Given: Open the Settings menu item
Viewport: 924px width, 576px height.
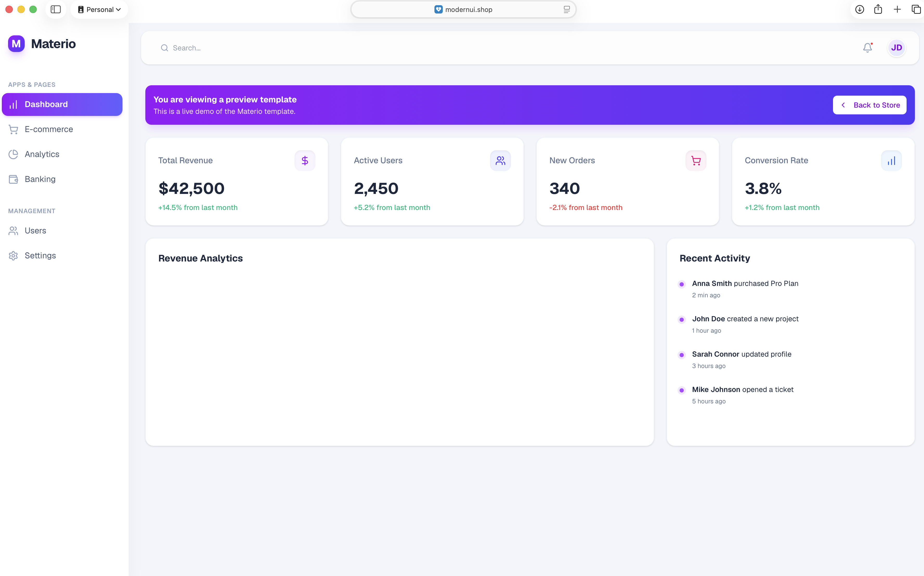Looking at the screenshot, I should tap(62, 256).
